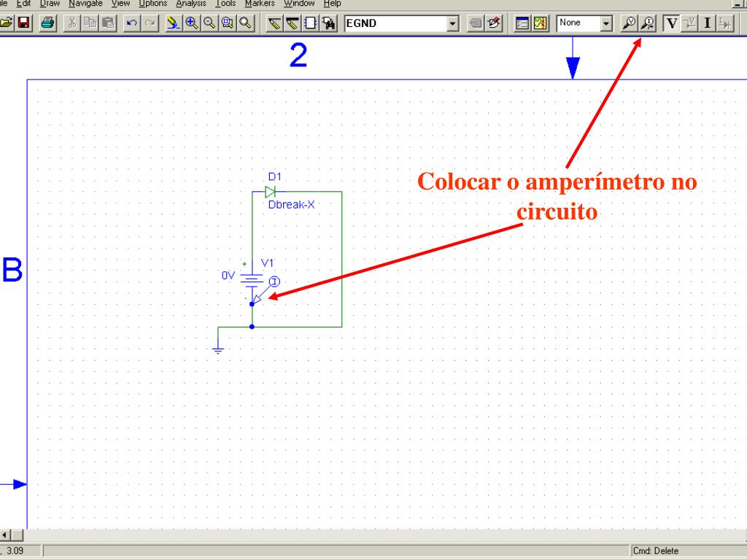Toggle Enable Bias Current Display I button
Screen dimensions: 747x560
708,23
